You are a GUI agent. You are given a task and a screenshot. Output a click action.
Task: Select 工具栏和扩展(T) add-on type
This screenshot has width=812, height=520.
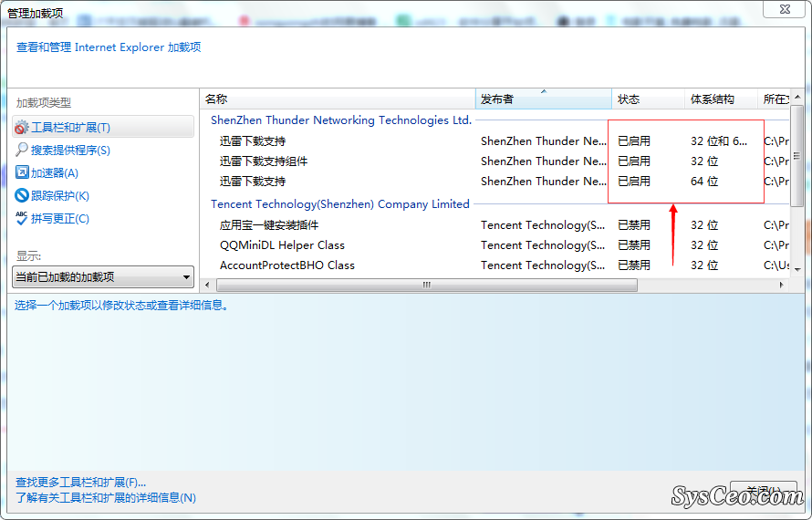[103, 127]
